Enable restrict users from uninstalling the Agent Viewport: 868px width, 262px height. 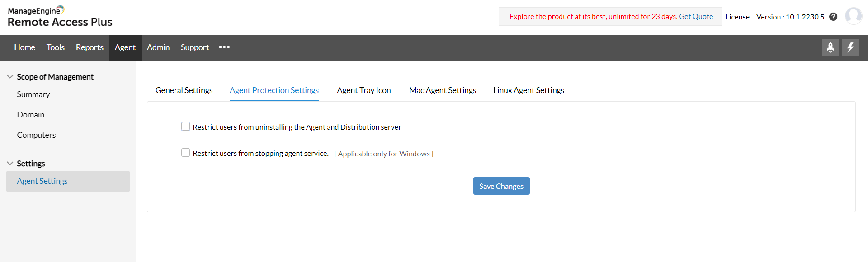click(x=185, y=126)
